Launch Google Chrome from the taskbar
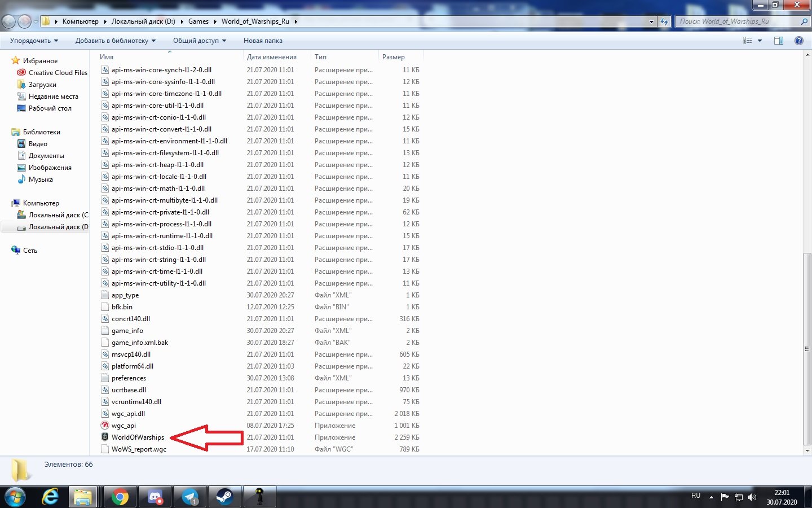This screenshot has height=508, width=812. [x=120, y=497]
